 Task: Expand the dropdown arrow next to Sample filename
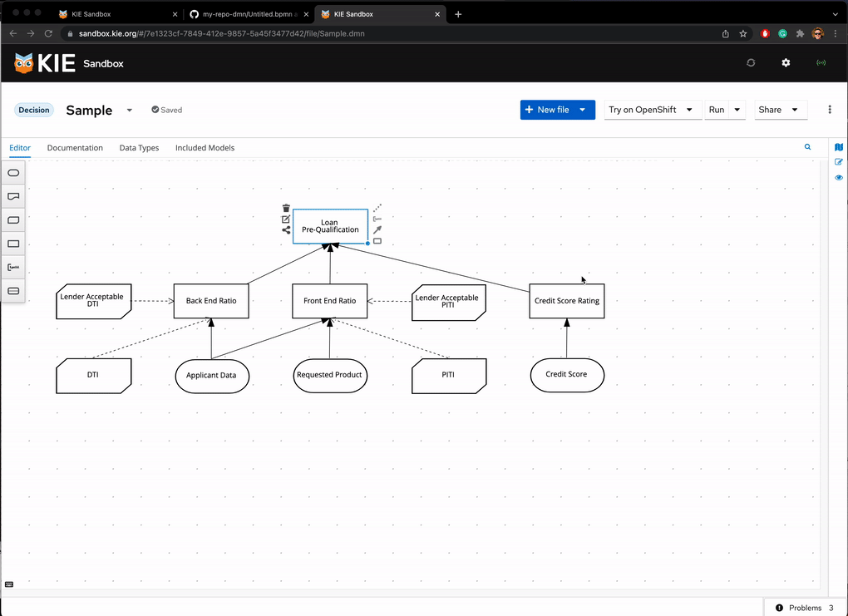point(130,111)
